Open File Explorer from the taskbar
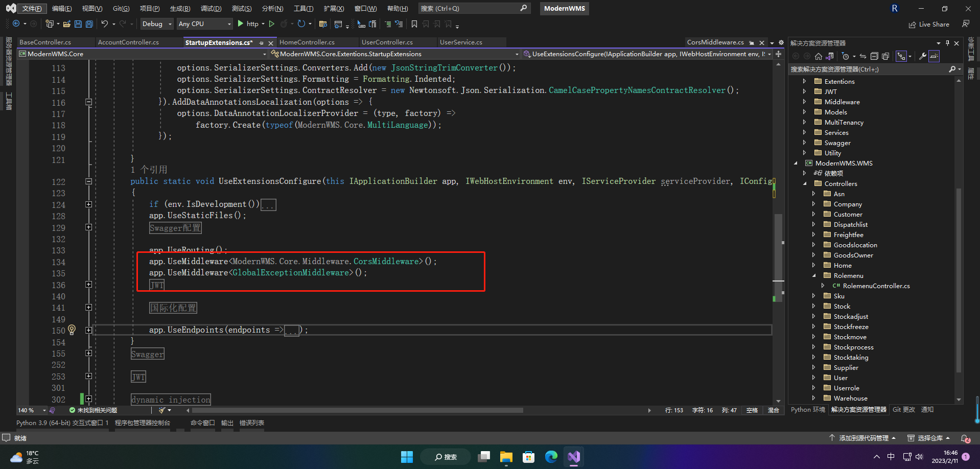 [x=506, y=457]
